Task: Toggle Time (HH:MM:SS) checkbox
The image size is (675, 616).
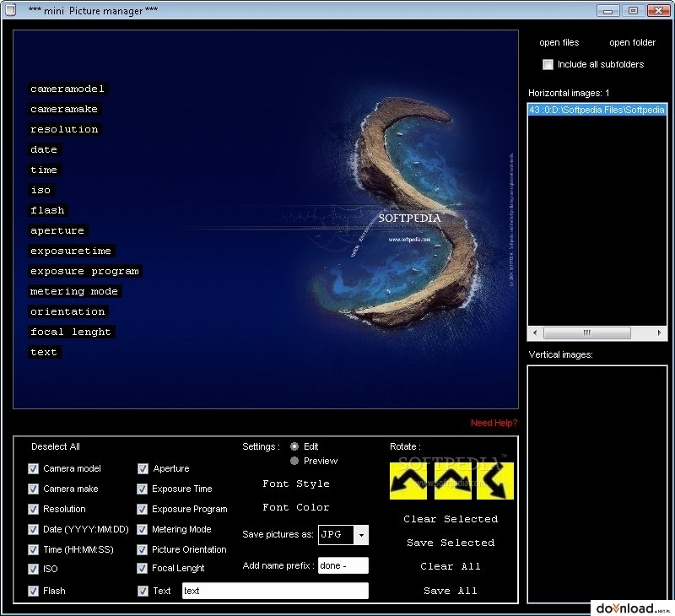Action: click(x=33, y=549)
